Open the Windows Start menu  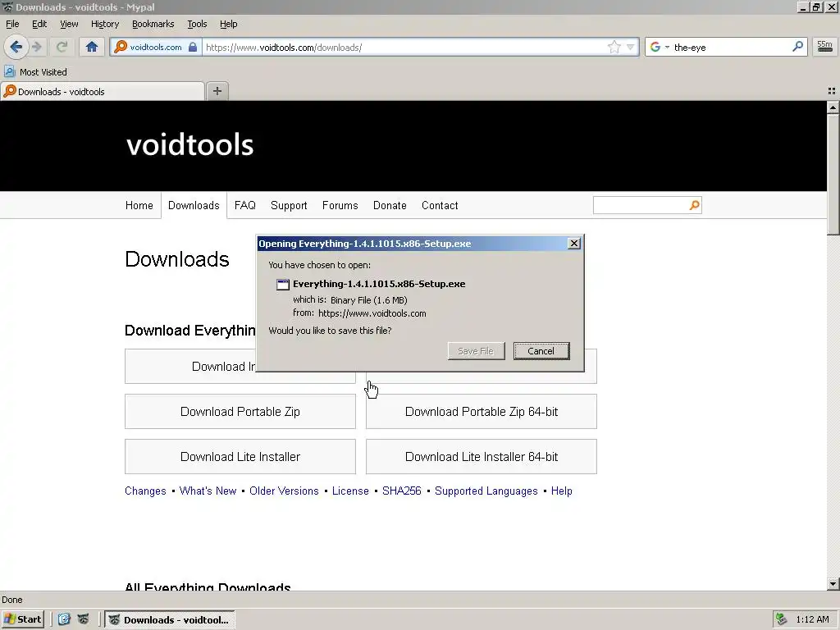click(22, 619)
